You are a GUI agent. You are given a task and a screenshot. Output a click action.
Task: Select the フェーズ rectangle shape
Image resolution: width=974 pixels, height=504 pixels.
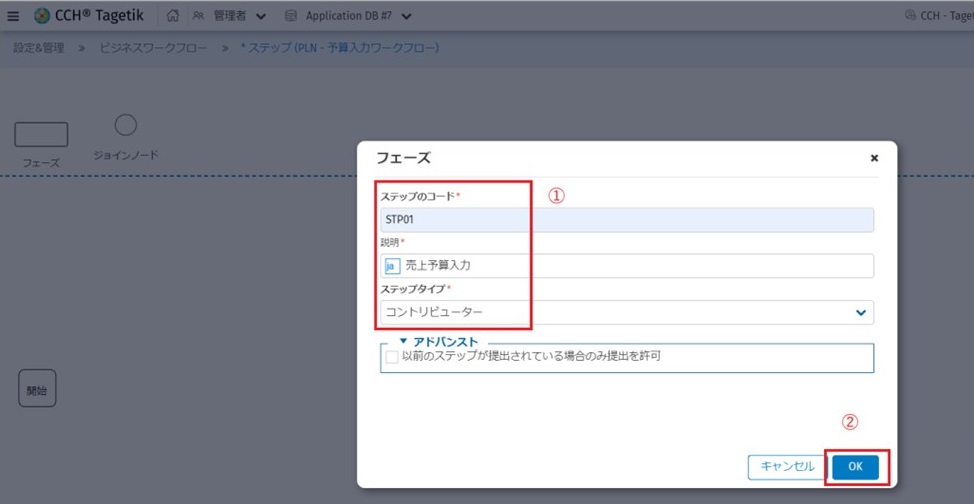41,135
